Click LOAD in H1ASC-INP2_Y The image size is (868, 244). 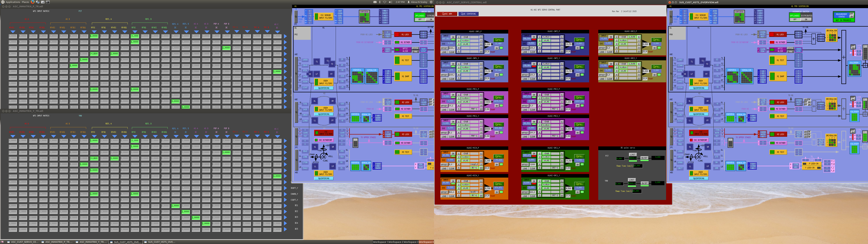525,79
